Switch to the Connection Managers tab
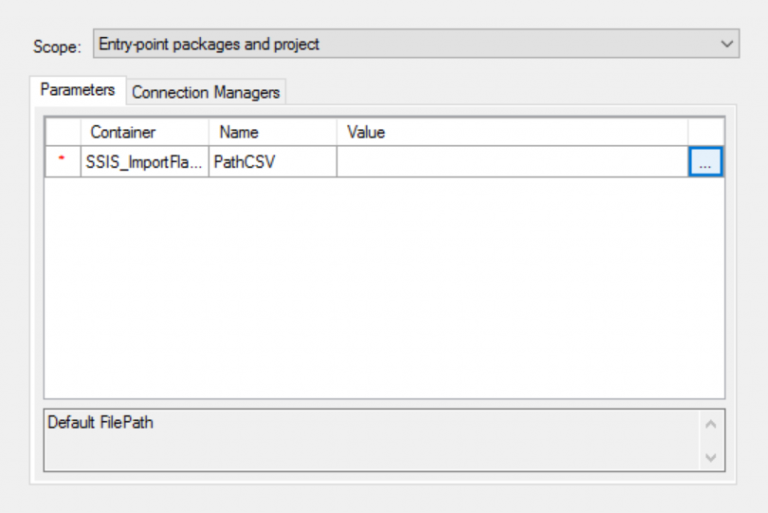Screen dimensions: 768x513 click(x=206, y=92)
